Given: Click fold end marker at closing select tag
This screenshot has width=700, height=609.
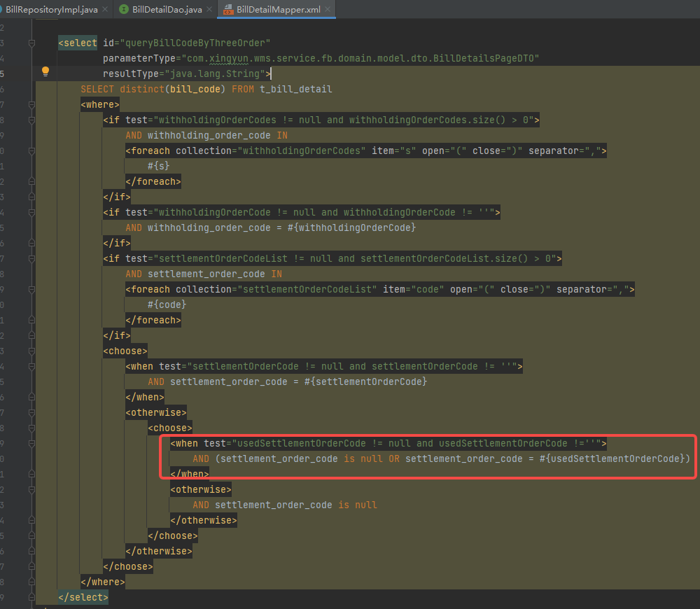Looking at the screenshot, I should 31,597.
